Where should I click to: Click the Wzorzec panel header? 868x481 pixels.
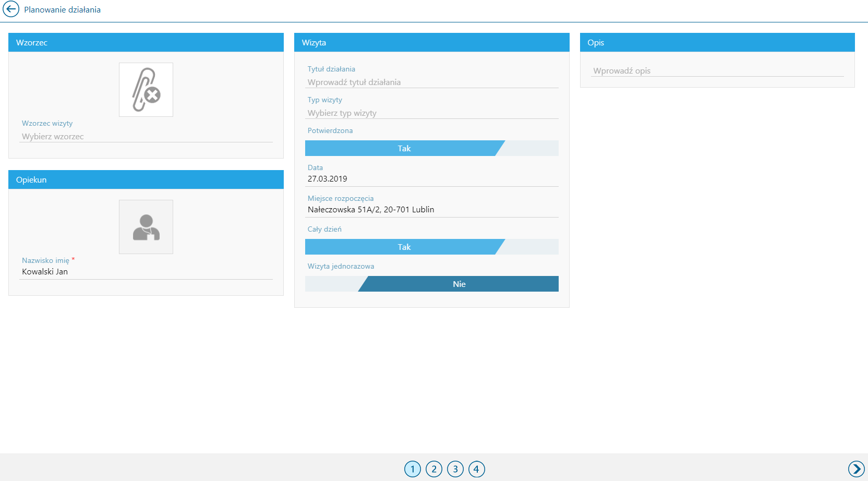(146, 42)
